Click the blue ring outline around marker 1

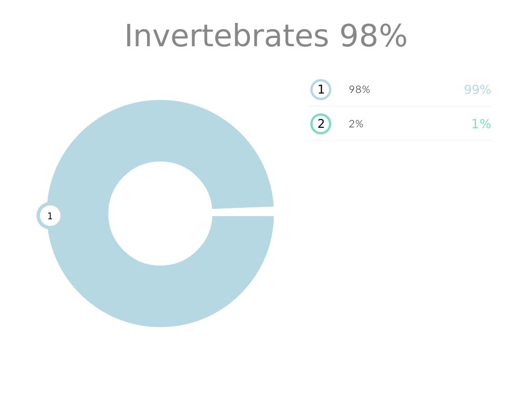point(39,216)
